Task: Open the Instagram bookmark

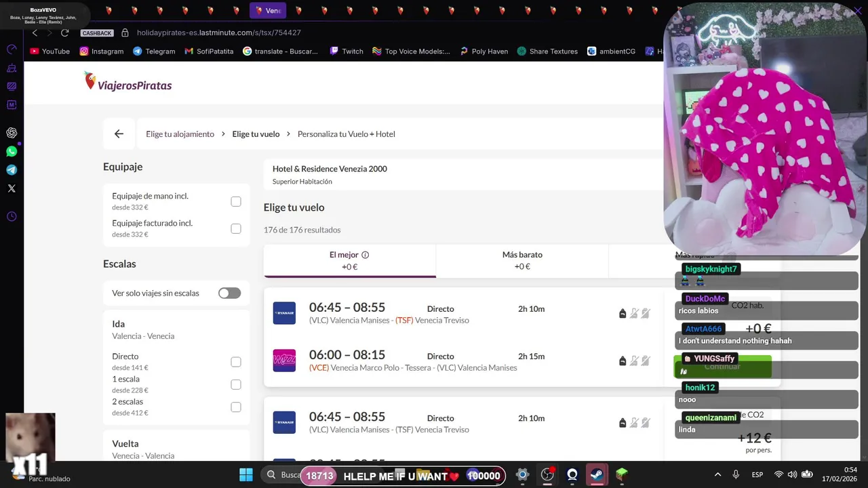Action: (102, 51)
